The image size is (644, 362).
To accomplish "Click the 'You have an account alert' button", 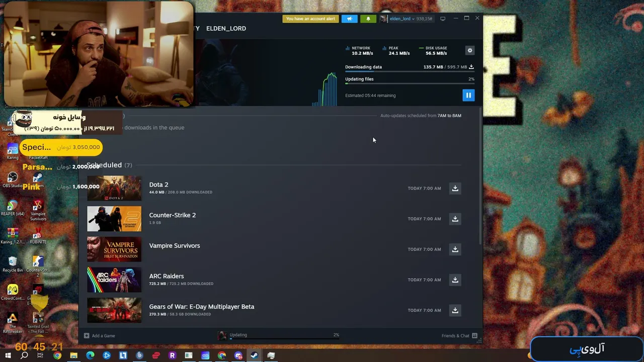I will pos(310,19).
